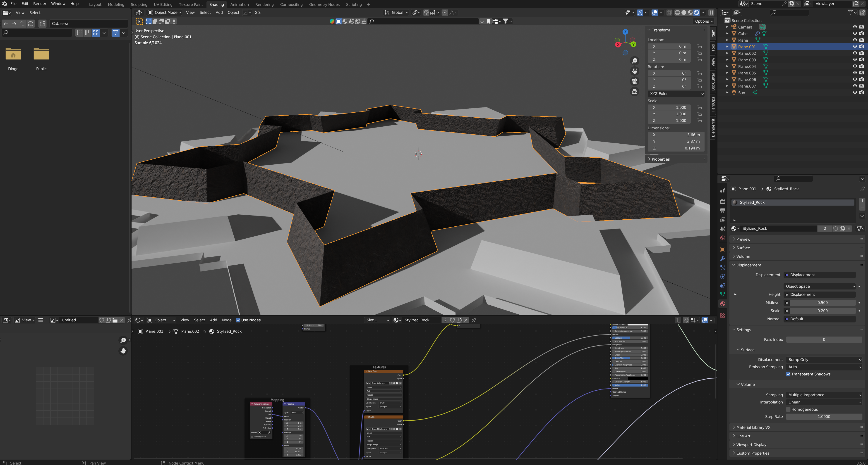The image size is (868, 465).
Task: Open the Modifiers properties tab (wrench)
Action: [722, 259]
